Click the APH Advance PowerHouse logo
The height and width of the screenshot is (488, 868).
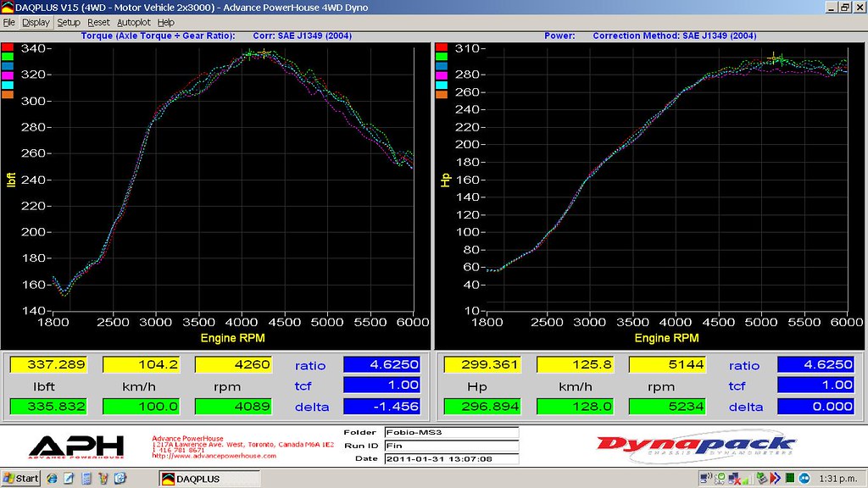[75, 446]
